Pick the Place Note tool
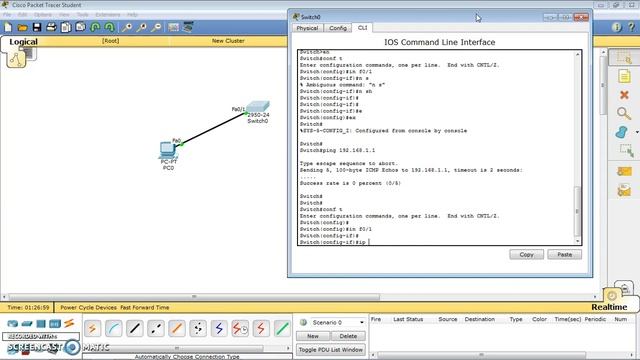 624,76
